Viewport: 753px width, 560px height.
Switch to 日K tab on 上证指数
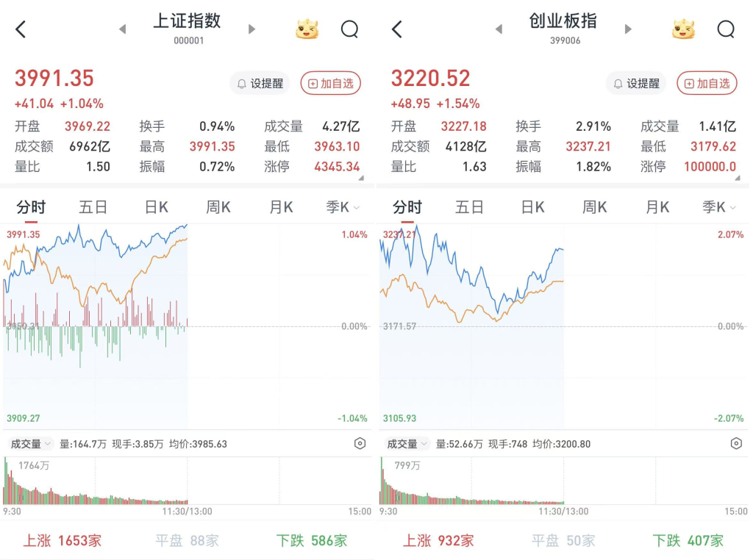156,208
